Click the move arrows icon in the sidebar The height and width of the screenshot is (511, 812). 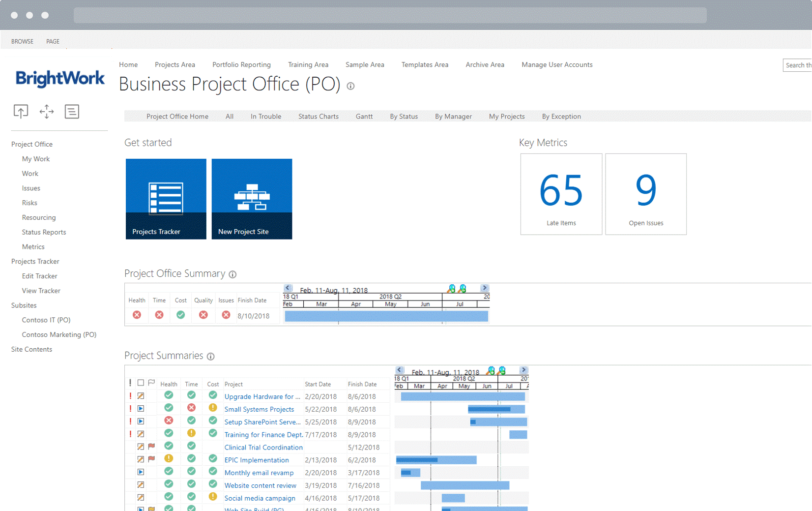47,112
